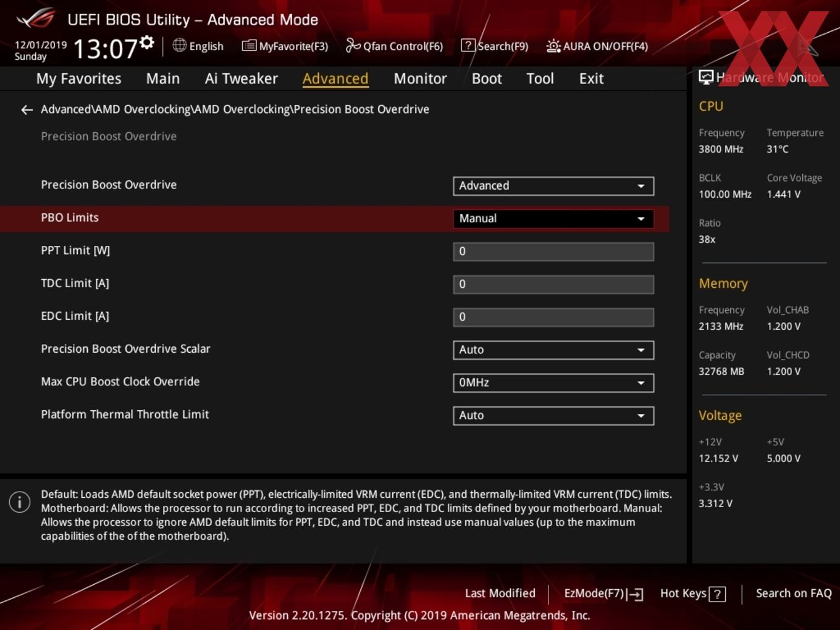Viewport: 840px width, 630px height.
Task: Select the TDC Limit [A] label
Action: click(x=75, y=283)
